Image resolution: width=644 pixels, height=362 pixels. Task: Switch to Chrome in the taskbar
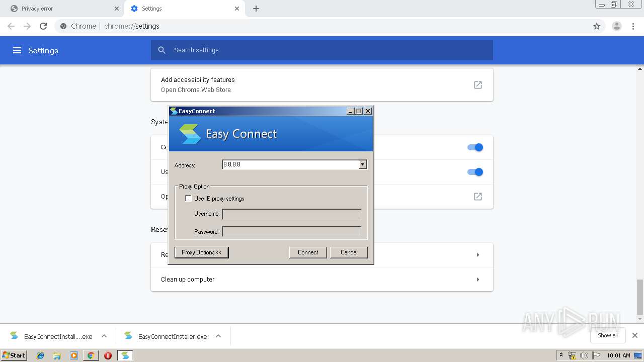tap(91, 355)
